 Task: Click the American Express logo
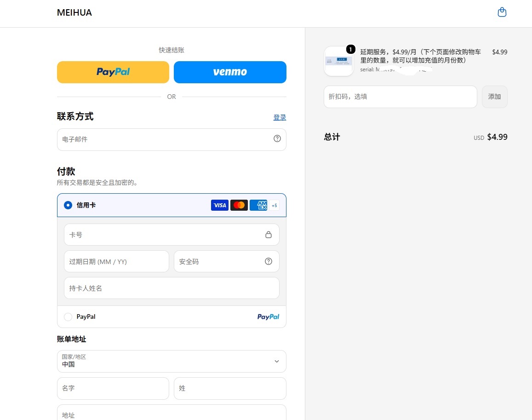[258, 205]
